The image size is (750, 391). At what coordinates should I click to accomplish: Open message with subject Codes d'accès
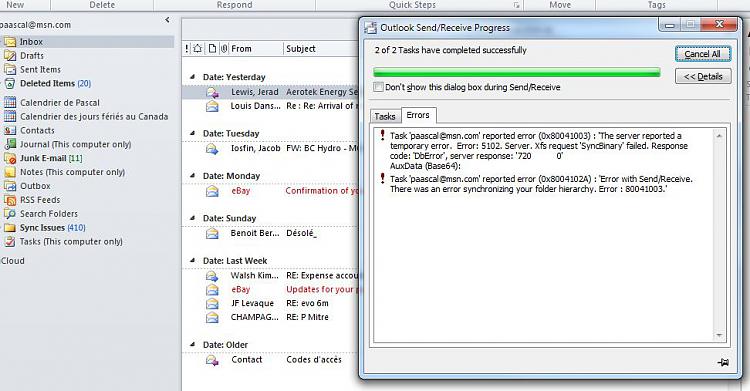[x=314, y=360]
